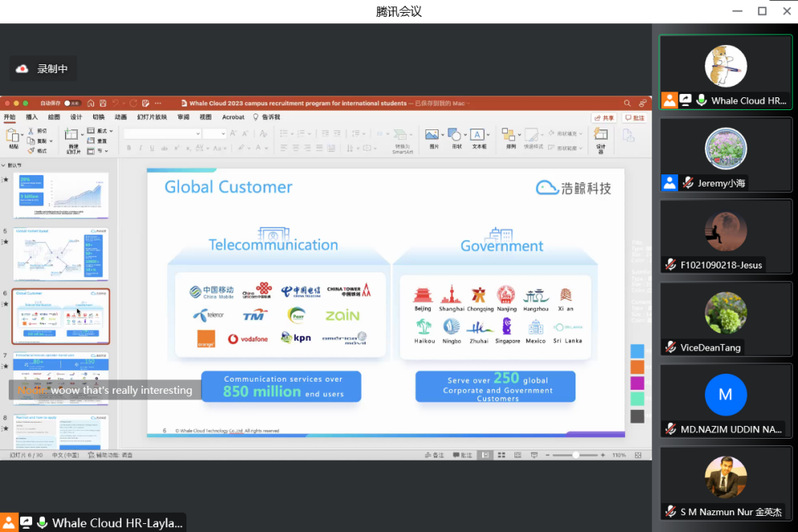Click the 录制中 recording indicator
Screen dimensions: 798x532
pos(43,69)
